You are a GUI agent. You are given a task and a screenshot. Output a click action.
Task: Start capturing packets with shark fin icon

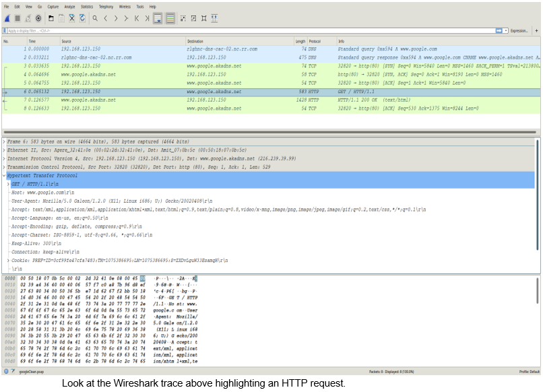[x=7, y=18]
